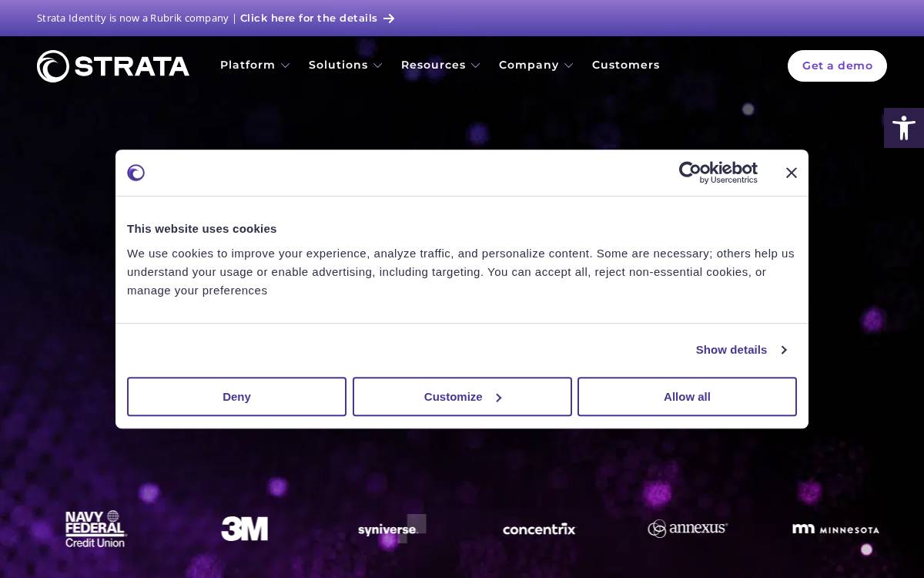Follow 'Click here for the details' link
The image size is (924, 578).
[x=309, y=18]
